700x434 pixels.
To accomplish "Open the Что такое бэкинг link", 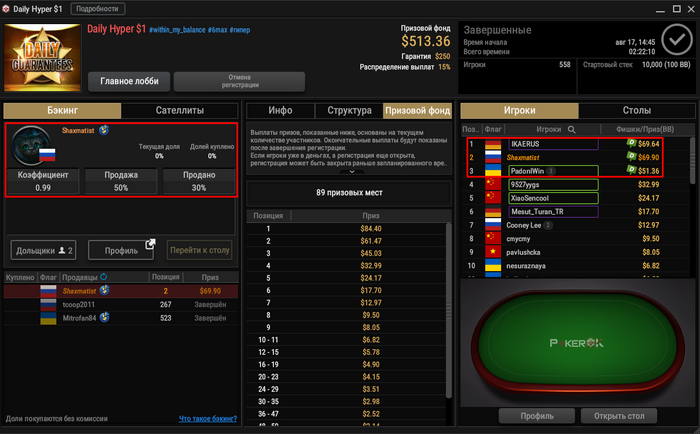I will coord(208,418).
